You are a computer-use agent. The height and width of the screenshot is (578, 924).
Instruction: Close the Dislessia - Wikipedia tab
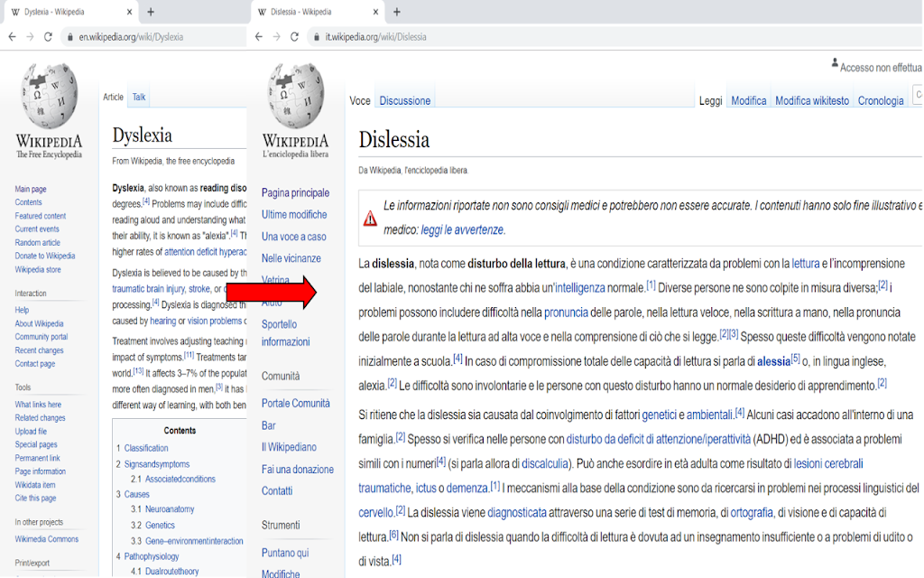(376, 12)
